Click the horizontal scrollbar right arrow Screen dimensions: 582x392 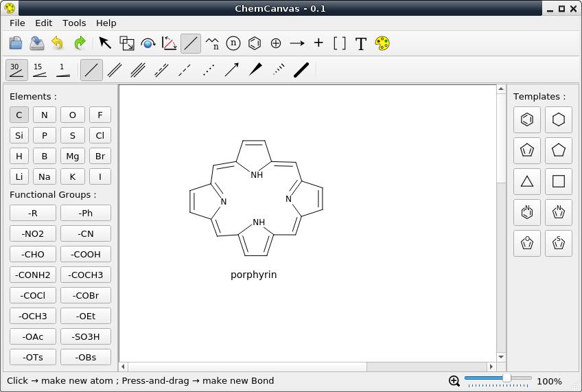[x=491, y=367]
